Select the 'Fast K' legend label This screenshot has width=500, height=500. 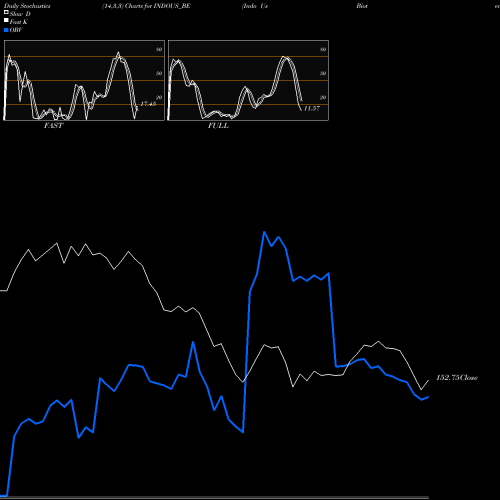(x=18, y=22)
